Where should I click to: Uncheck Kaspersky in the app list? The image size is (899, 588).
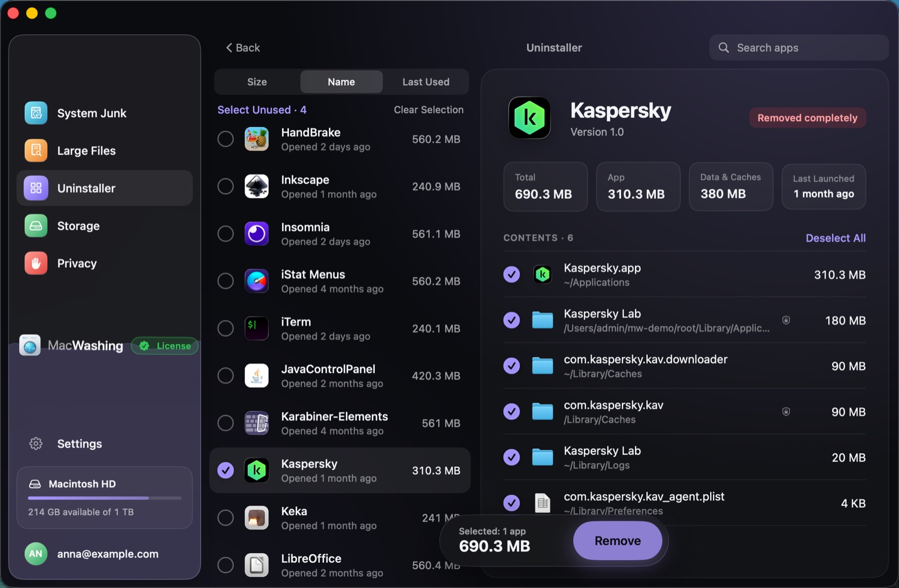[x=225, y=470]
